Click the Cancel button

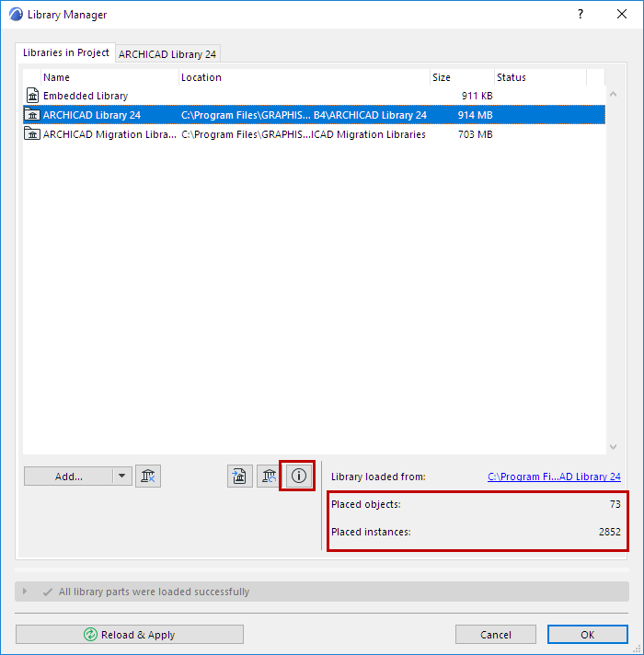(x=495, y=634)
